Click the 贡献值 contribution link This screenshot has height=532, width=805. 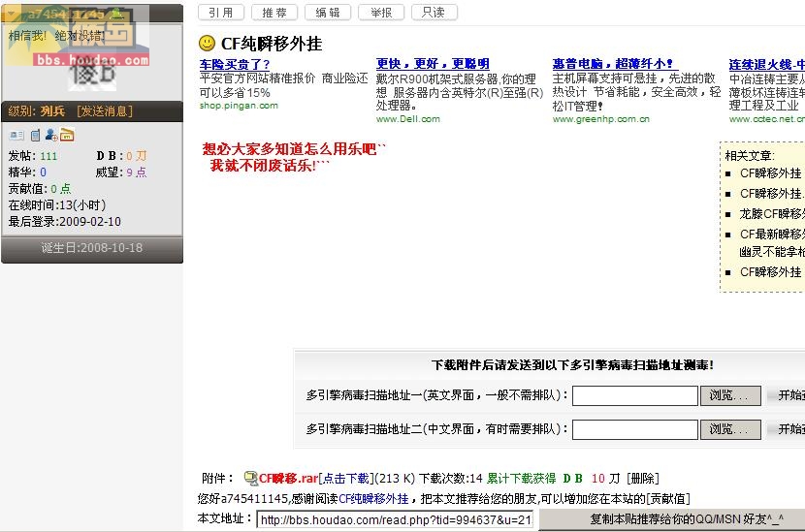coord(668,499)
